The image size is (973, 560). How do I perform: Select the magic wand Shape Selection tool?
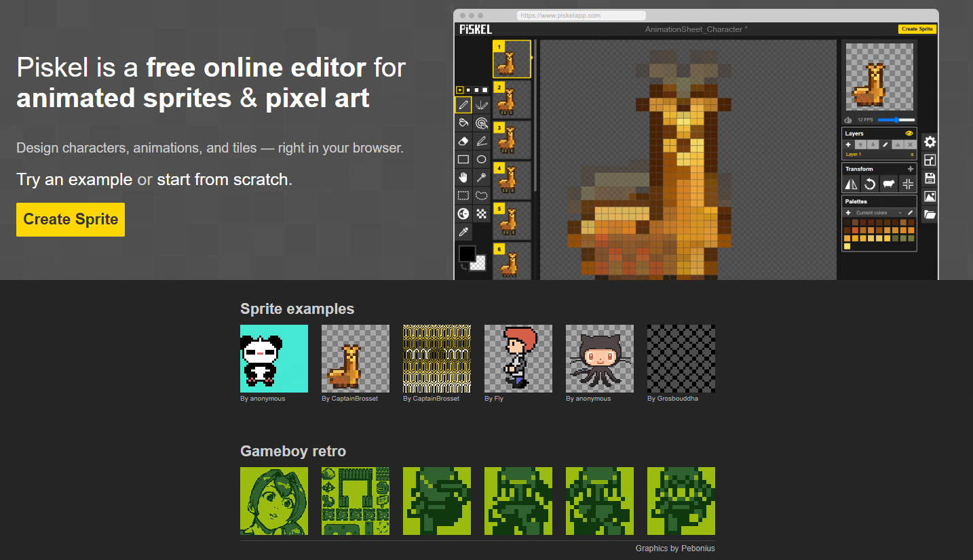click(482, 178)
